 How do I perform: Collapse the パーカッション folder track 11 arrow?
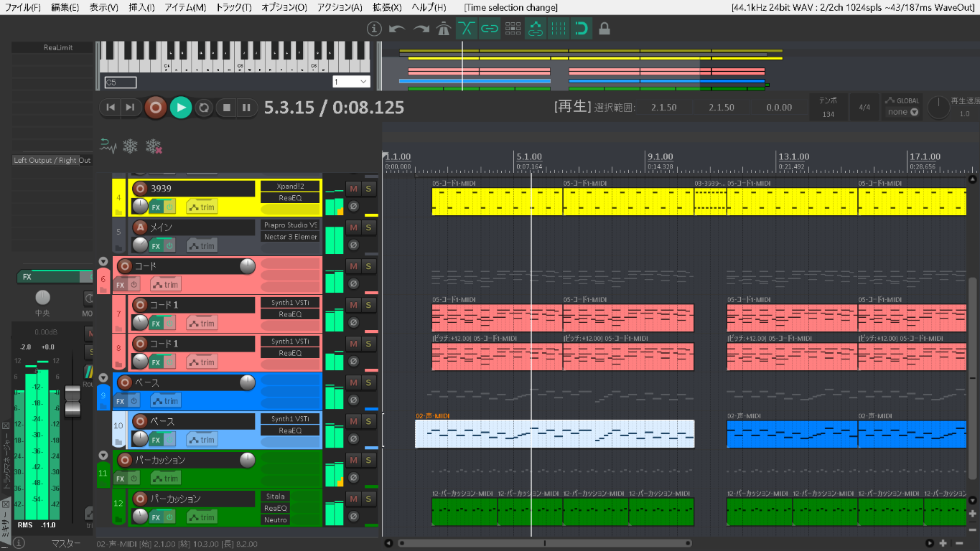(103, 456)
